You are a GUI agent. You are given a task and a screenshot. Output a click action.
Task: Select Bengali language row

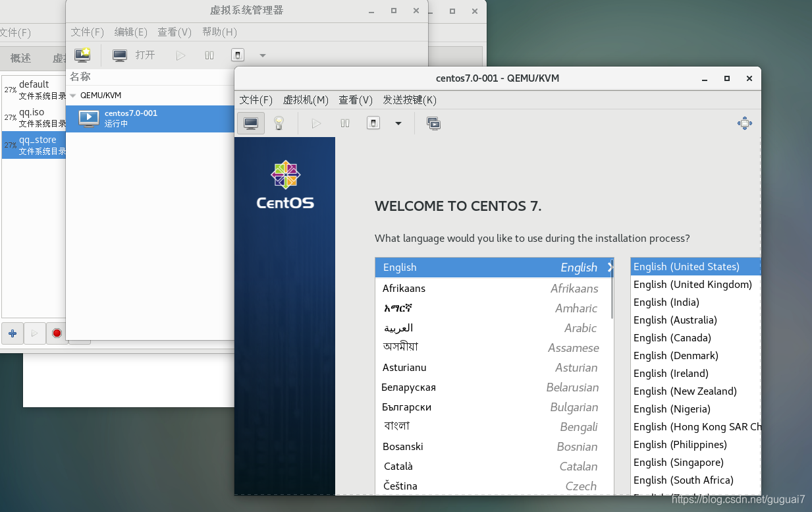[x=494, y=427]
